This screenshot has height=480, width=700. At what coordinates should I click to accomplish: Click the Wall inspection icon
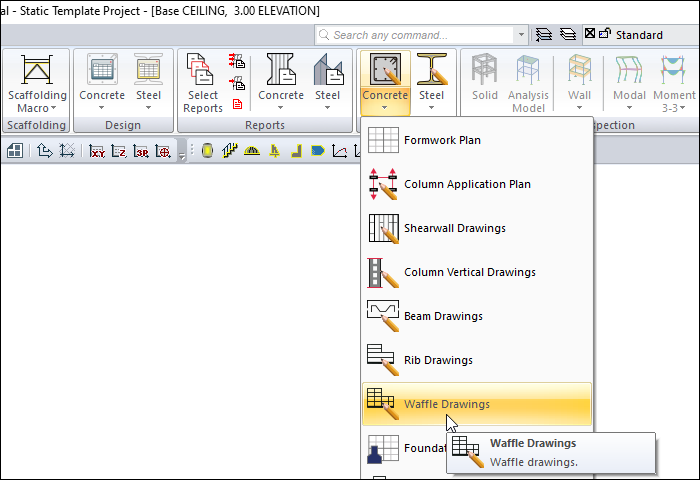coord(579,70)
